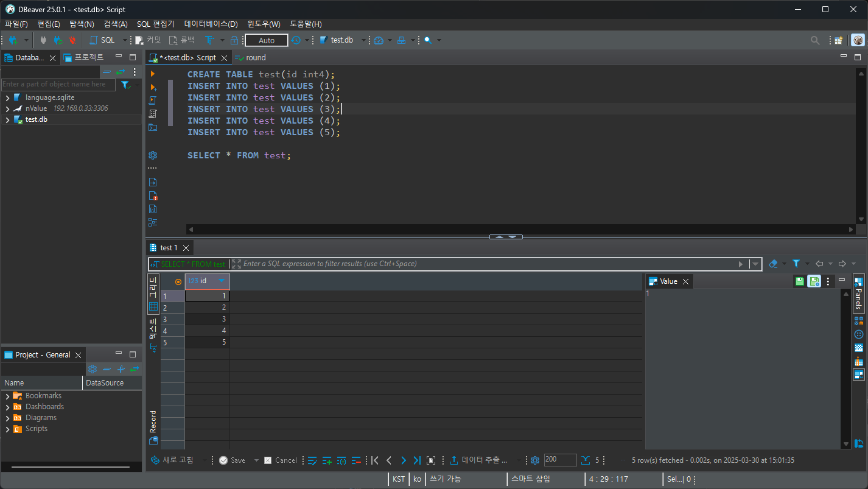Click Execute SQL in new tab icon
This screenshot has height=489, width=868.
pos(153,88)
